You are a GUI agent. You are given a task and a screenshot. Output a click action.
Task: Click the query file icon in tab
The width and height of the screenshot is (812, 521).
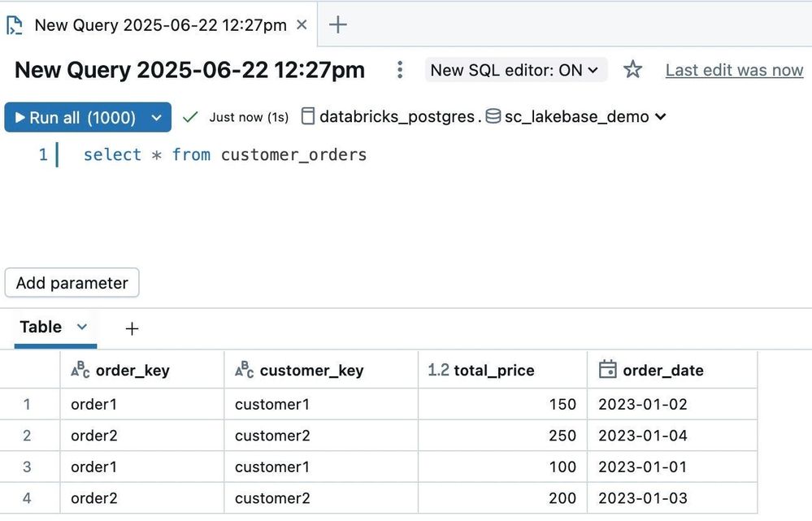click(x=15, y=25)
